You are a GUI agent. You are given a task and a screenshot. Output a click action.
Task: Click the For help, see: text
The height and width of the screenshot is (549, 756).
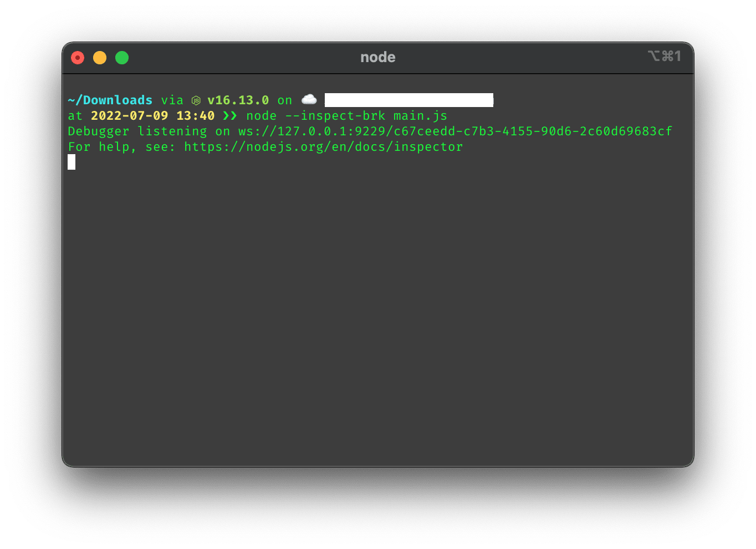click(x=121, y=146)
